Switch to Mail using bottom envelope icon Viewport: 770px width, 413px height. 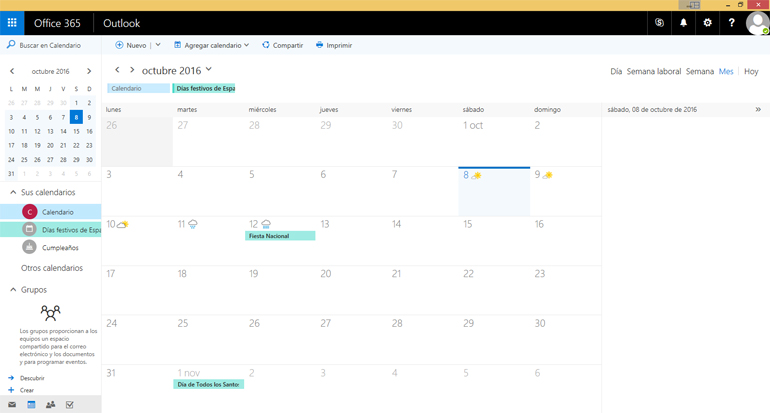pyautogui.click(x=12, y=405)
